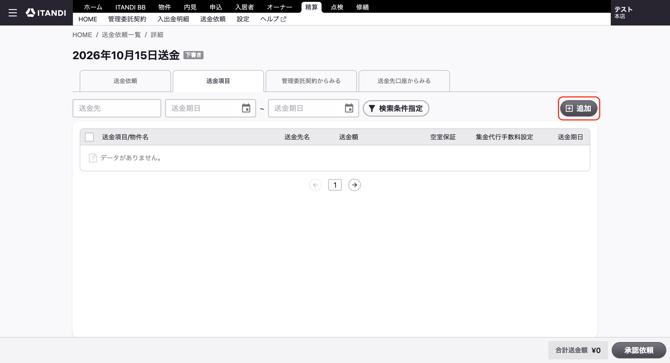Click the ITANDI logo
670x363 pixels.
(46, 13)
